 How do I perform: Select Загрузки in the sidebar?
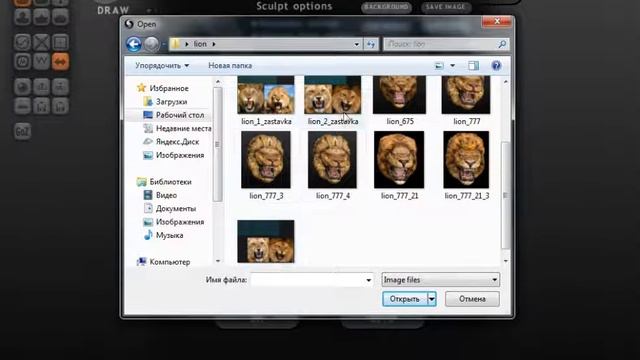pyautogui.click(x=166, y=102)
